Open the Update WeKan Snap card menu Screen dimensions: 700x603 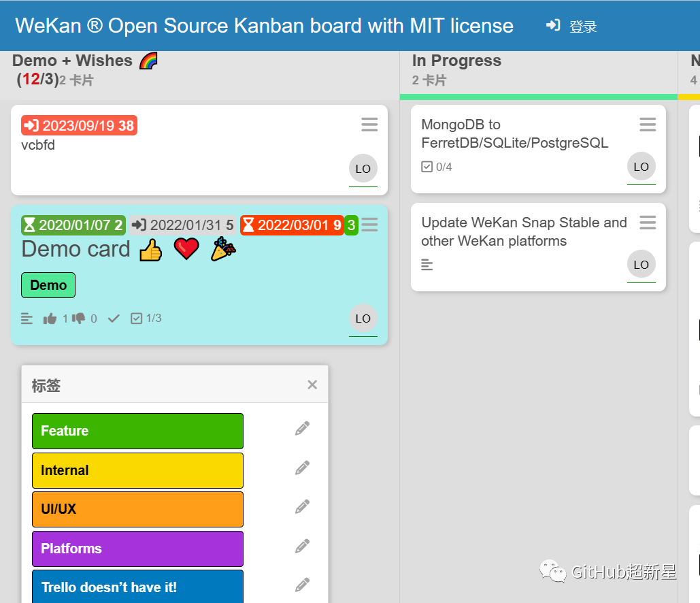point(648,222)
